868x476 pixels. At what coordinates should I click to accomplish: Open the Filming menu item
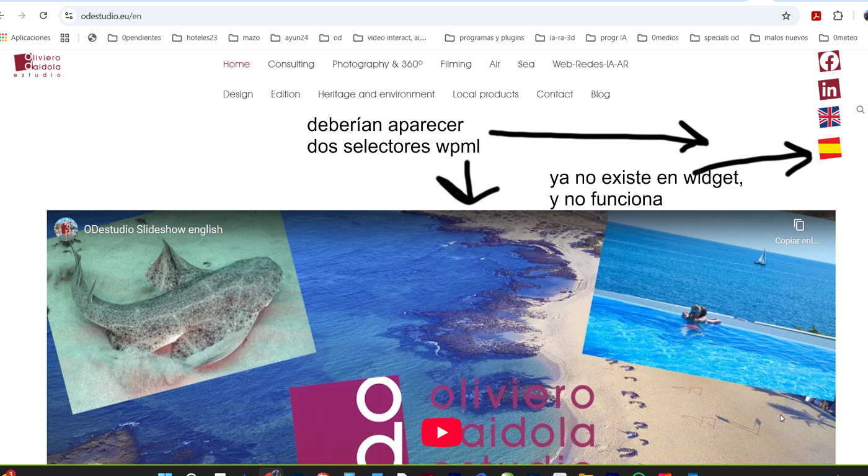(x=456, y=64)
